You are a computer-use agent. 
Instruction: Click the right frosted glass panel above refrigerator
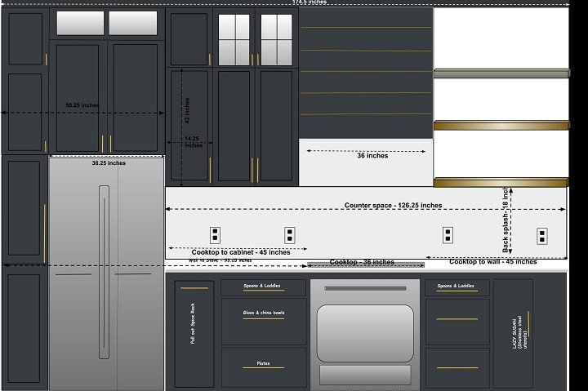pos(133,23)
